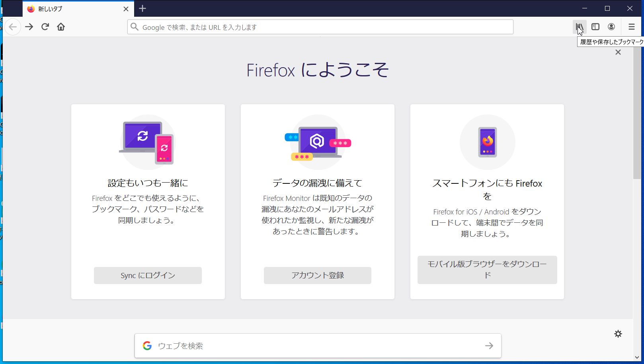This screenshot has width=644, height=364.
Task: Click the 設定もいつも一緒に heading
Action: (x=148, y=183)
